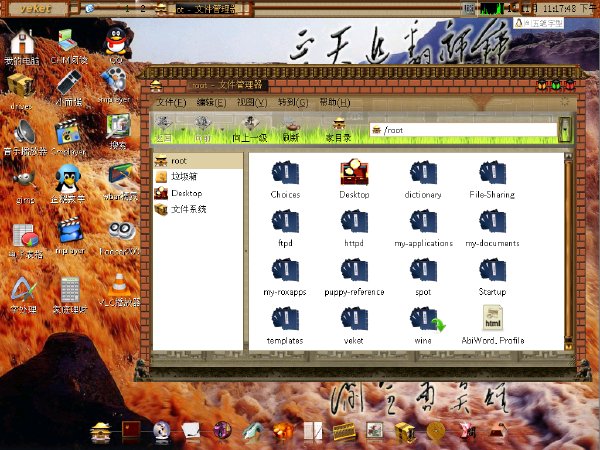The height and width of the screenshot is (450, 600).
Task: Open the 帮助(H) menu
Action: [335, 103]
